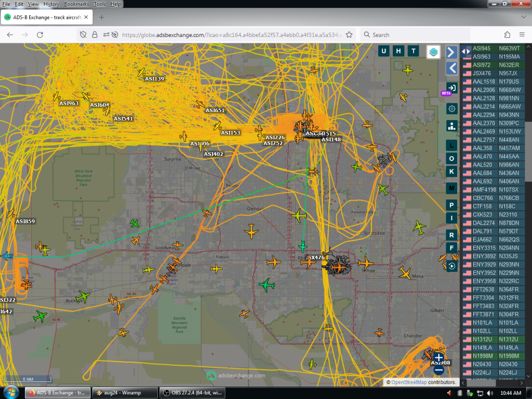Viewport: 532px width, 399px height.
Task: Select JSX476 row in aircraft list
Action: click(494, 73)
